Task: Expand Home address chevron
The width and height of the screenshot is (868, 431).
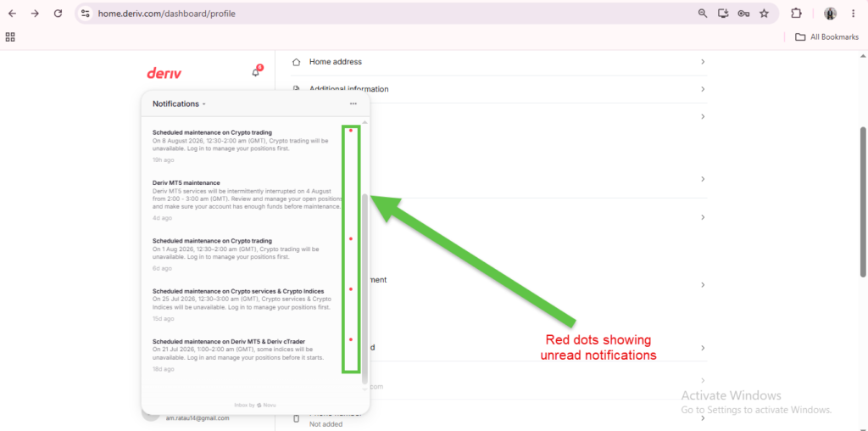Action: pyautogui.click(x=703, y=62)
